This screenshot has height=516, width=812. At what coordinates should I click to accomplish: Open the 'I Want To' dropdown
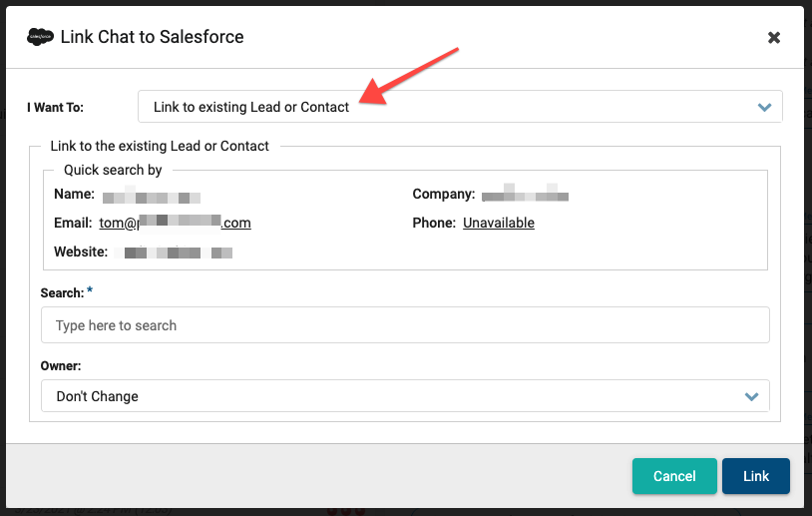tap(460, 107)
